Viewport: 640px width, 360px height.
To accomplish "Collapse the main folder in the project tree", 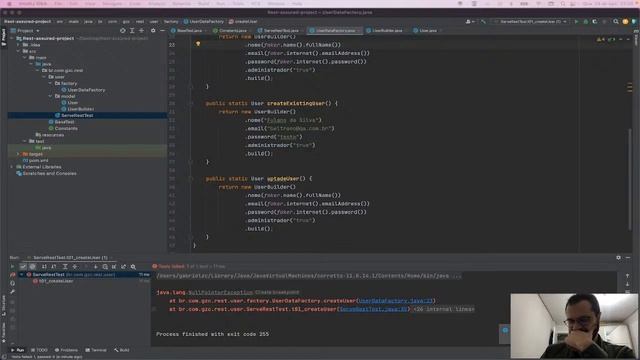I will point(25,58).
